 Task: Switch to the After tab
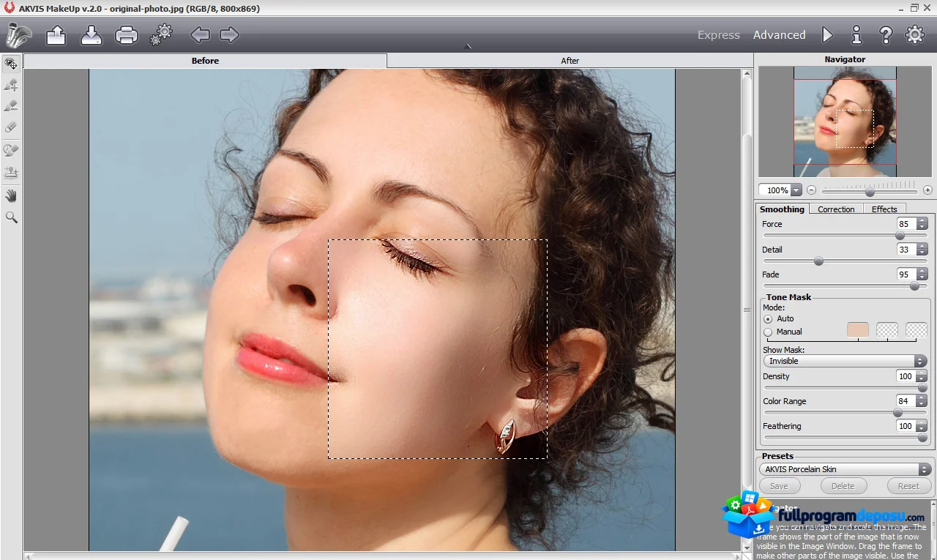(570, 61)
